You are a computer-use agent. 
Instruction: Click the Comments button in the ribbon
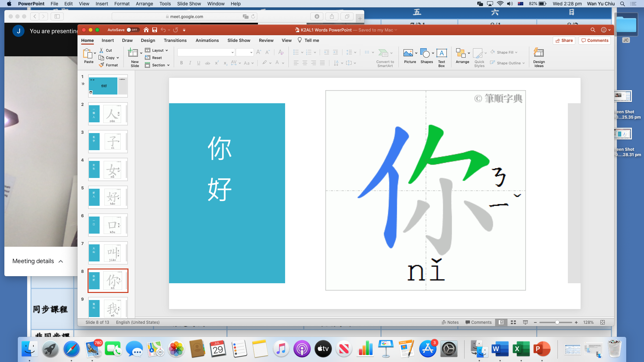click(595, 40)
